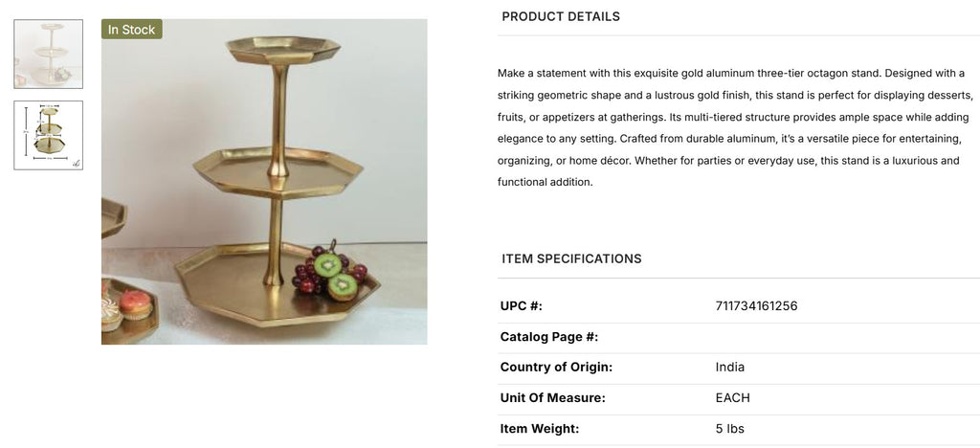The image size is (980, 448).
Task: Click the Unit Of Measure label
Action: [x=553, y=398]
